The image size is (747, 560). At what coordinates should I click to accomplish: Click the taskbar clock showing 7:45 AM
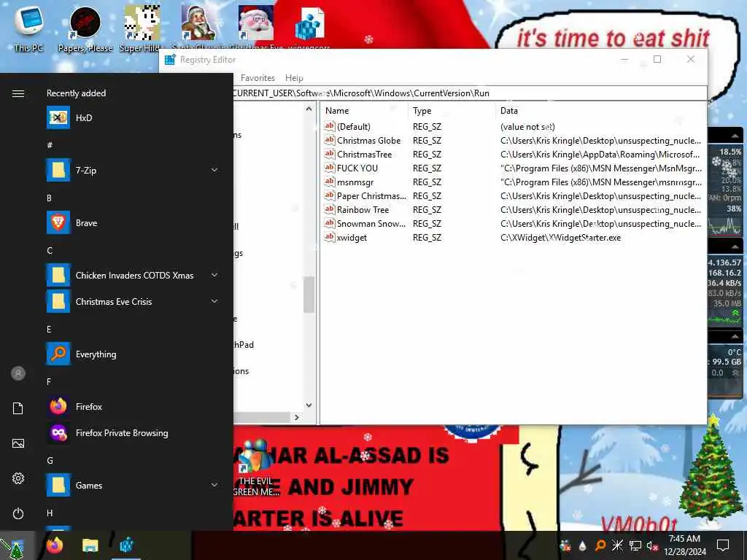click(x=684, y=545)
